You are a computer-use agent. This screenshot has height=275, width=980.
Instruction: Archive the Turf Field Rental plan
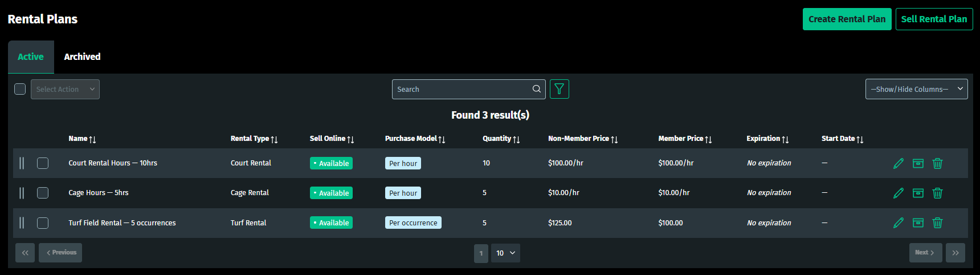pos(918,223)
